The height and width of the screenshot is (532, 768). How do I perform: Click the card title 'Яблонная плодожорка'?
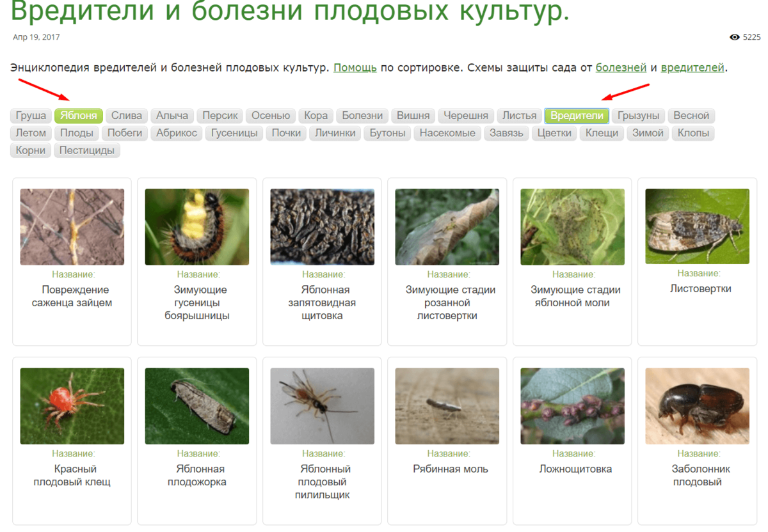(x=197, y=475)
